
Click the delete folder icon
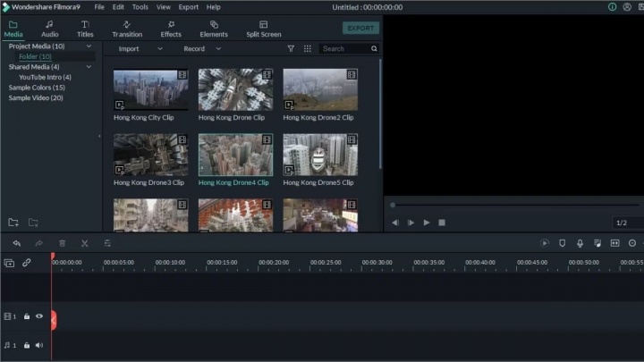[x=33, y=223]
